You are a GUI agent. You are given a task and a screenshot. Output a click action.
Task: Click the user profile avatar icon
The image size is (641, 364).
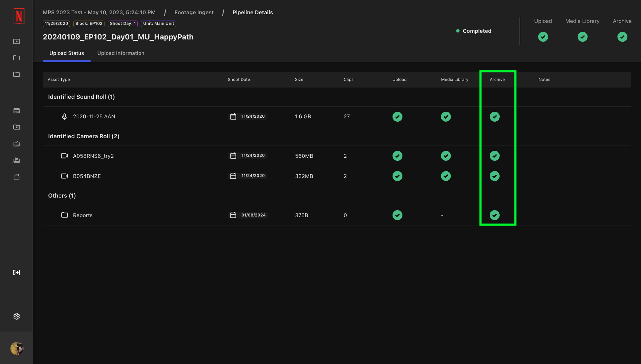[x=16, y=348]
